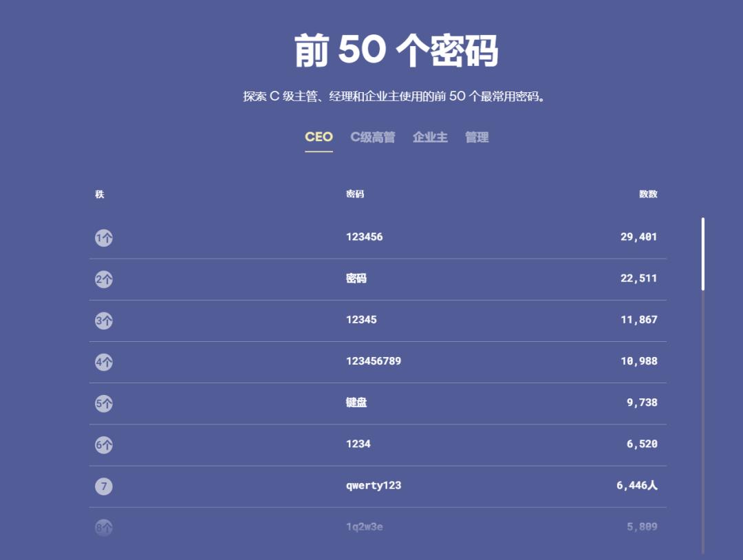The width and height of the screenshot is (743, 560).
Task: Click the rank 7 circle badge
Action: point(103,486)
